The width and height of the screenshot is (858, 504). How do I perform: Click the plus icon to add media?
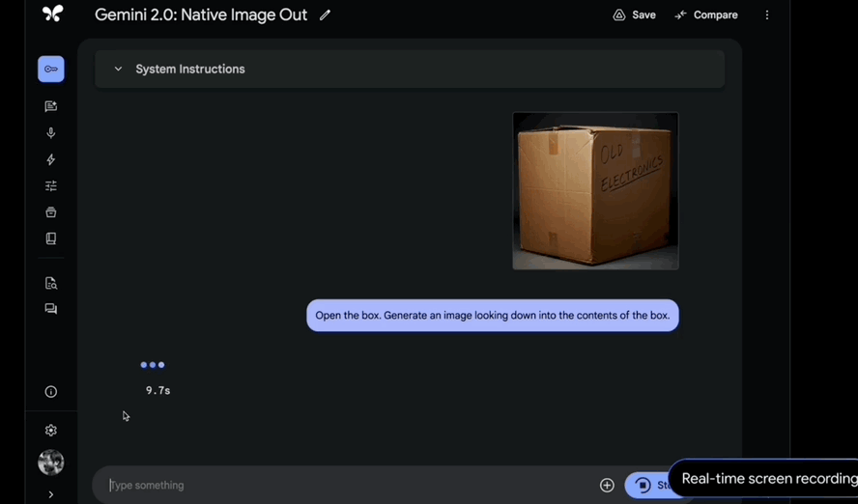coord(607,486)
